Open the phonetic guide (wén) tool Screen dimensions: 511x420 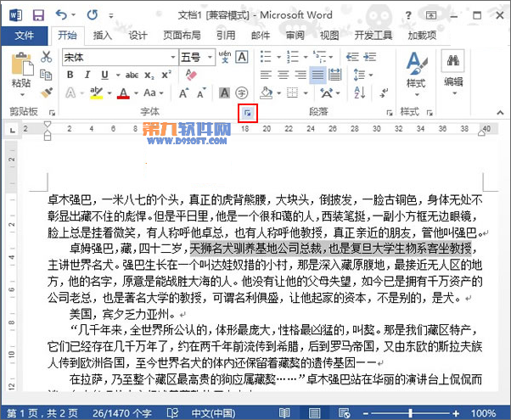pyautogui.click(x=225, y=57)
